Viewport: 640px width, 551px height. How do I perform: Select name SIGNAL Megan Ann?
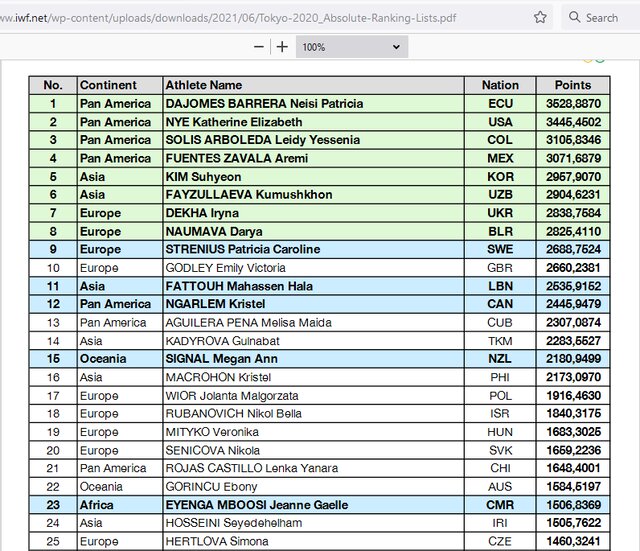point(222,359)
